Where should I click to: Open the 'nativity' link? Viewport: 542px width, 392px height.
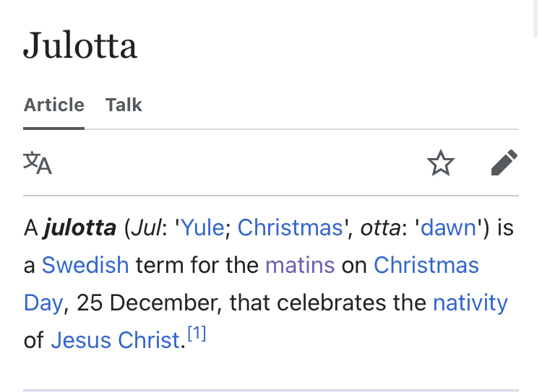coord(470,302)
